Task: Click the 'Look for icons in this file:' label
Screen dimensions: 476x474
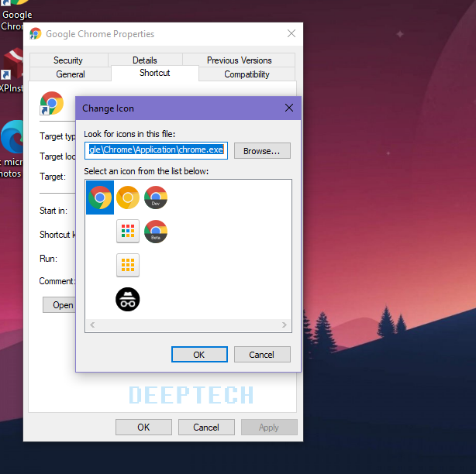Action: point(129,134)
